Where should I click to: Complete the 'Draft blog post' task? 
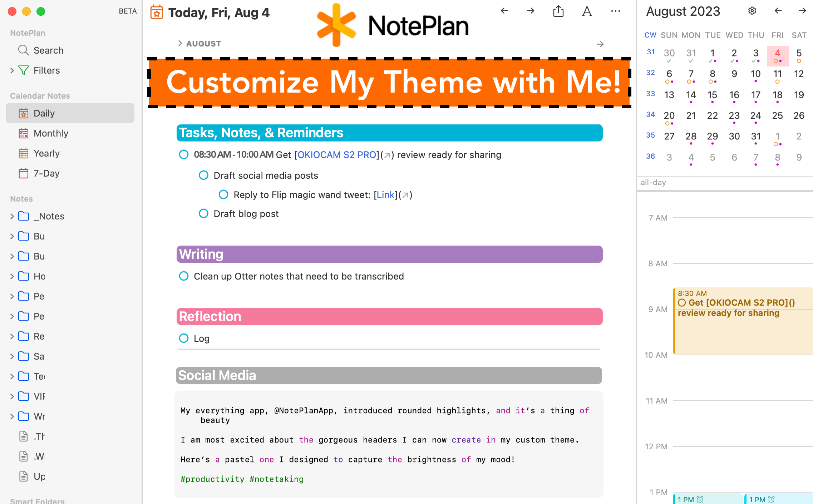203,214
